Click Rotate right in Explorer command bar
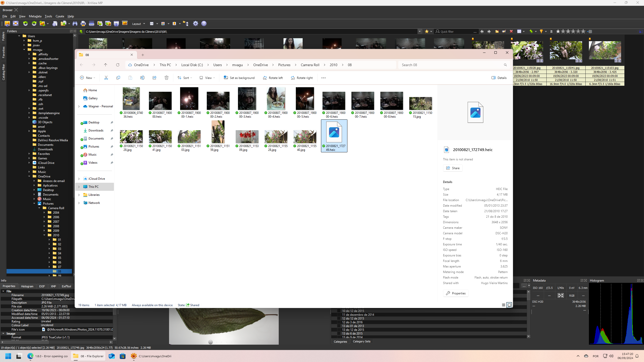Image resolution: width=644 pixels, height=362 pixels. click(x=302, y=78)
